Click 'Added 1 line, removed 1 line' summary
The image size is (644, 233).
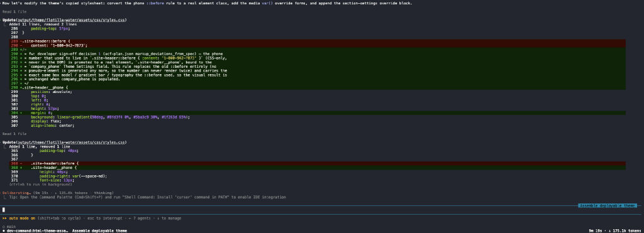40,146
